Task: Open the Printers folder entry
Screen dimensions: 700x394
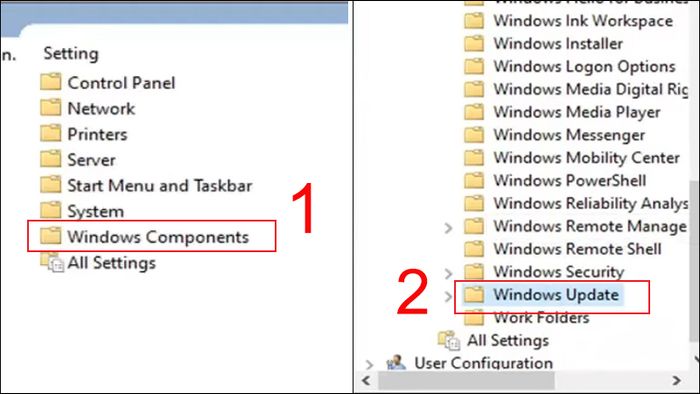Action: (97, 134)
